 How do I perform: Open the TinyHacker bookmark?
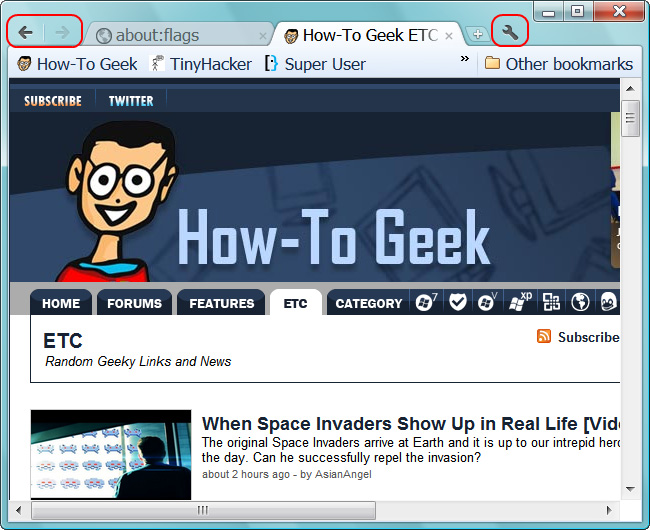point(201,64)
